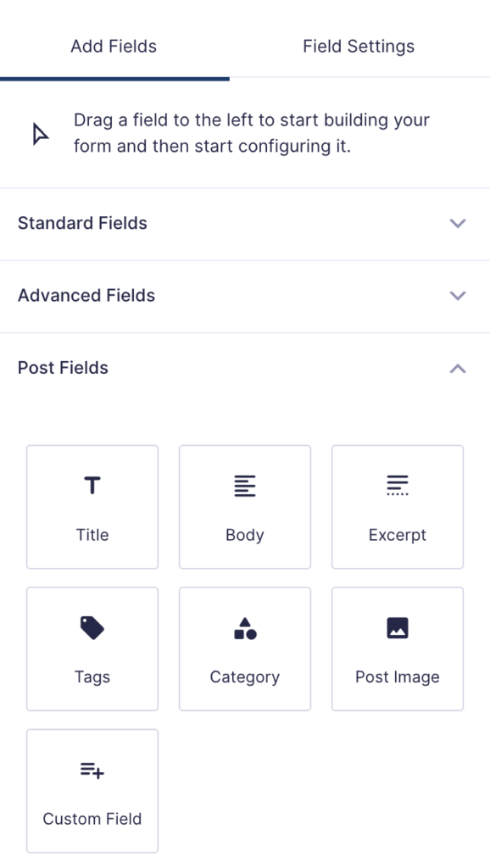490x868 pixels.
Task: Click the Post Image field icon
Action: point(397,627)
